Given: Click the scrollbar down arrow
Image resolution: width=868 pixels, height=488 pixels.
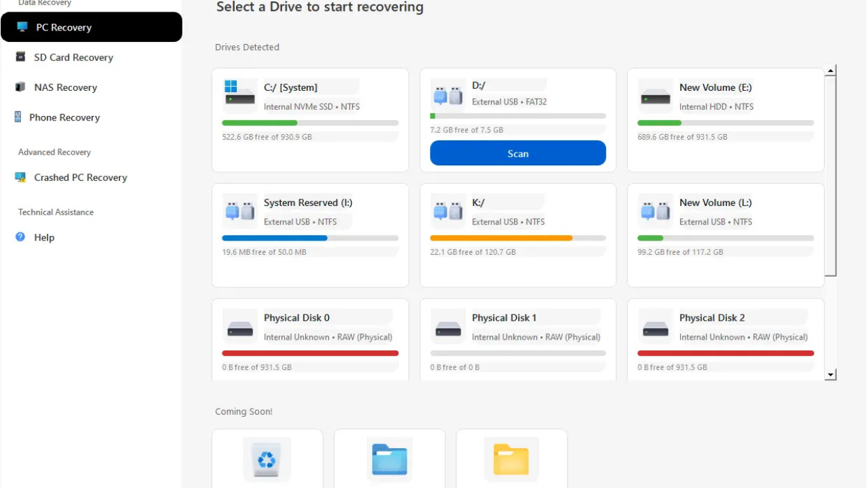Looking at the screenshot, I should [x=830, y=373].
